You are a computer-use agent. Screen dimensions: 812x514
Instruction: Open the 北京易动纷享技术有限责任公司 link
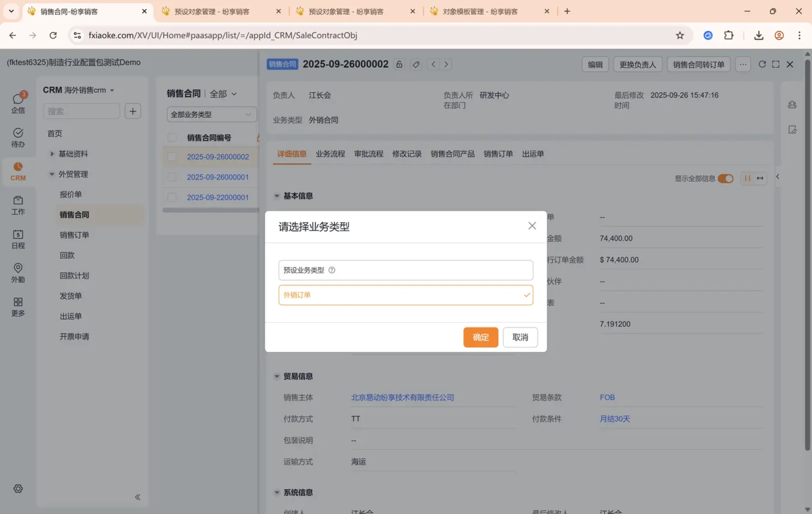402,397
